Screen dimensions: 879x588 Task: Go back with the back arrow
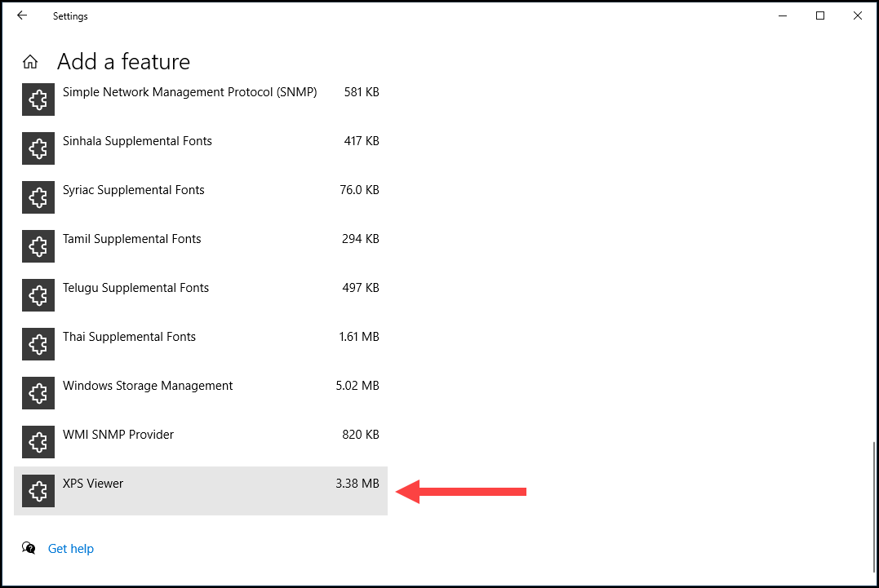22,15
